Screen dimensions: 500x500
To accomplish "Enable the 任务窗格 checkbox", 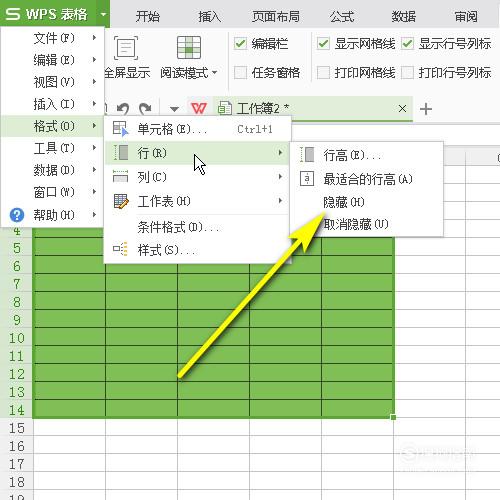I will tap(240, 72).
